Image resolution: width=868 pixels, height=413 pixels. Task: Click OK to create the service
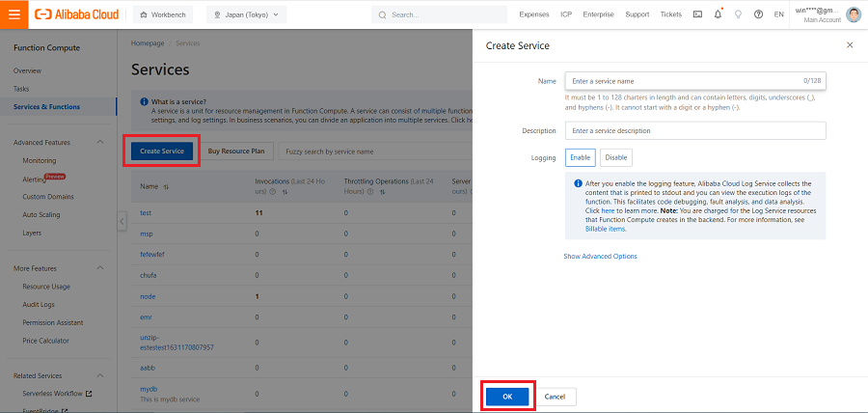point(505,397)
